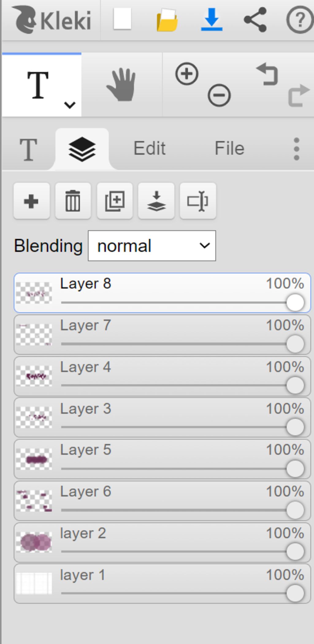The image size is (314, 644).
Task: Add a new layer with plus button
Action: point(32,201)
